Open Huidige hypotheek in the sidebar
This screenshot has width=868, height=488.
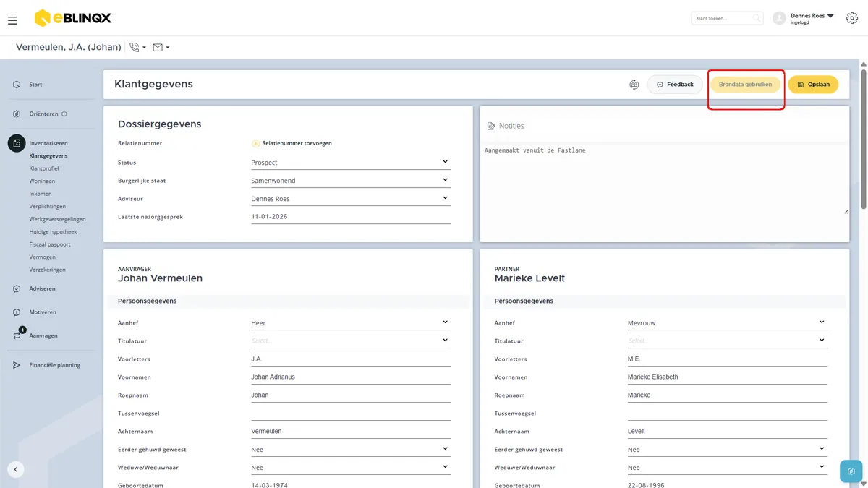(x=53, y=231)
